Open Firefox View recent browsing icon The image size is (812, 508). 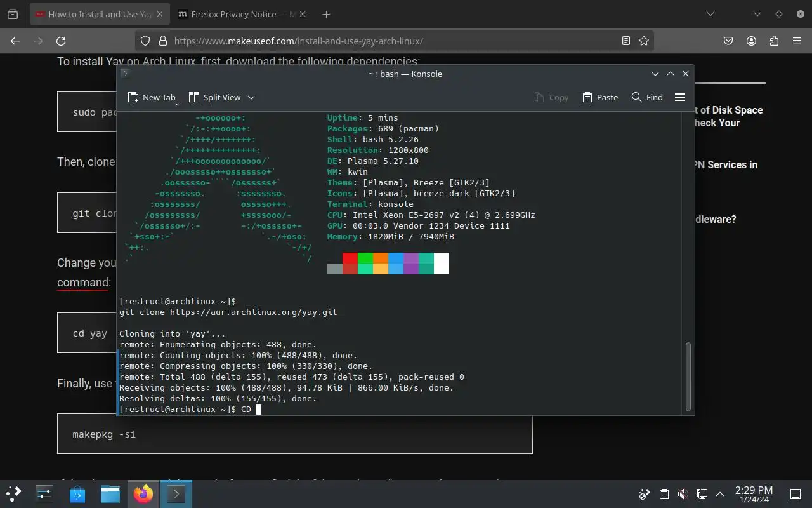tap(13, 14)
